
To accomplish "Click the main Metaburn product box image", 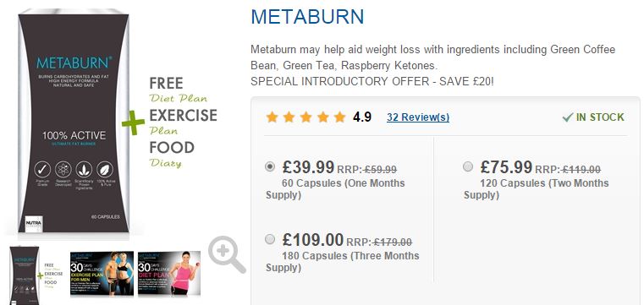I will (x=74, y=122).
